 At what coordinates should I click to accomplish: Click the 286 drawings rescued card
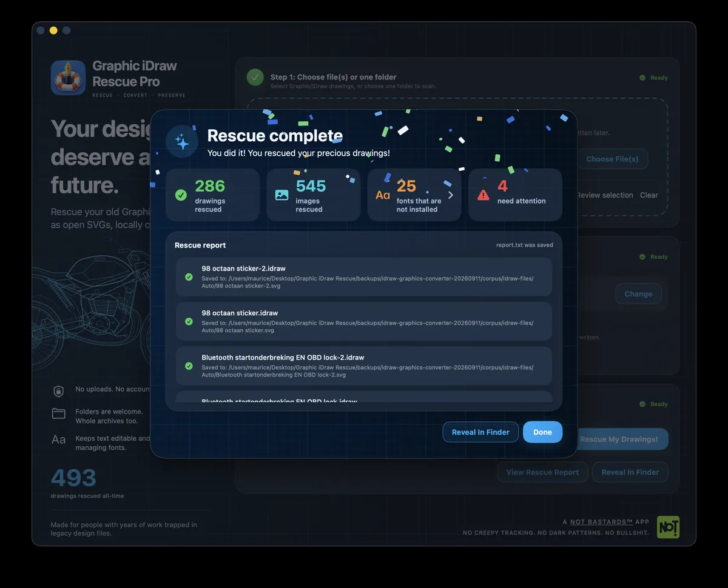coord(213,195)
